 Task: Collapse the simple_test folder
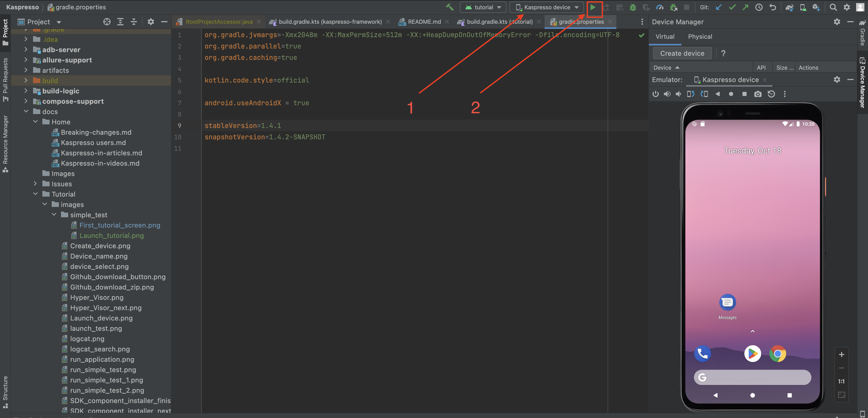pyautogui.click(x=54, y=215)
